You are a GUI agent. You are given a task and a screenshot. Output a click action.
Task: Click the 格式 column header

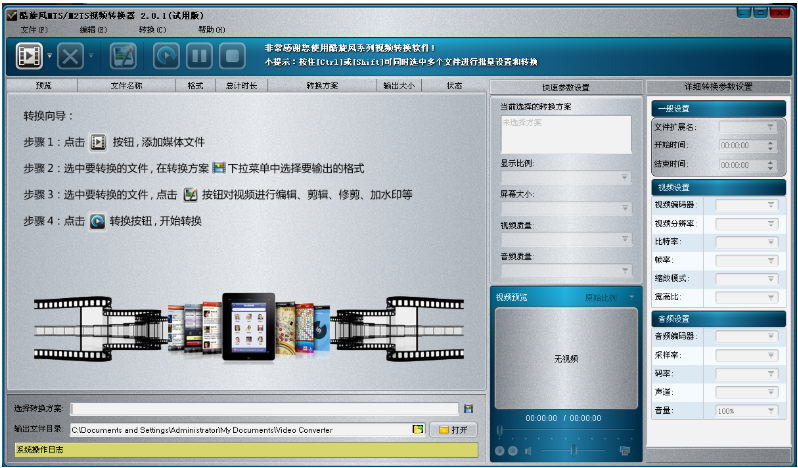[195, 85]
